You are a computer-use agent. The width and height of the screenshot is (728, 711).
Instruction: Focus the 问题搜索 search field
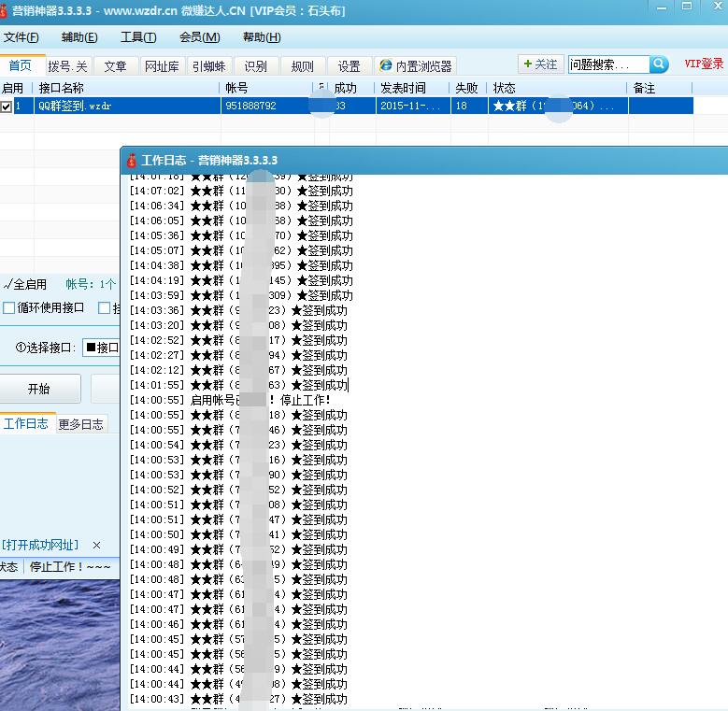[608, 64]
